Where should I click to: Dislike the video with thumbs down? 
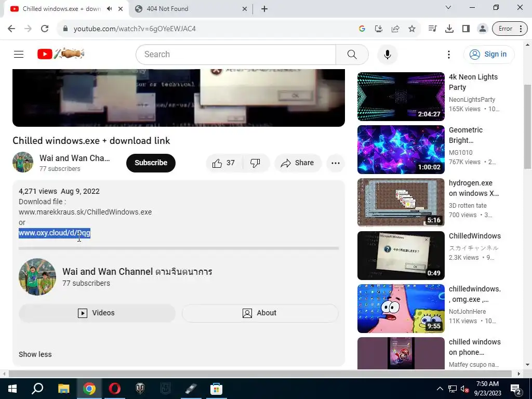(256, 163)
